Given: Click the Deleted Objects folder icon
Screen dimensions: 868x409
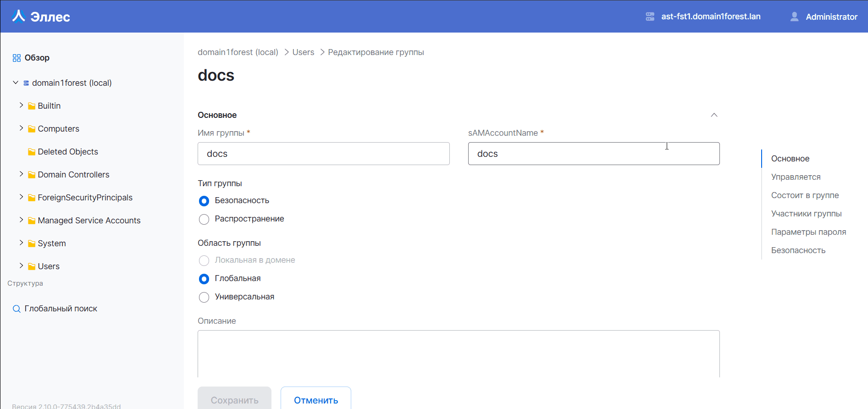Looking at the screenshot, I should (32, 152).
